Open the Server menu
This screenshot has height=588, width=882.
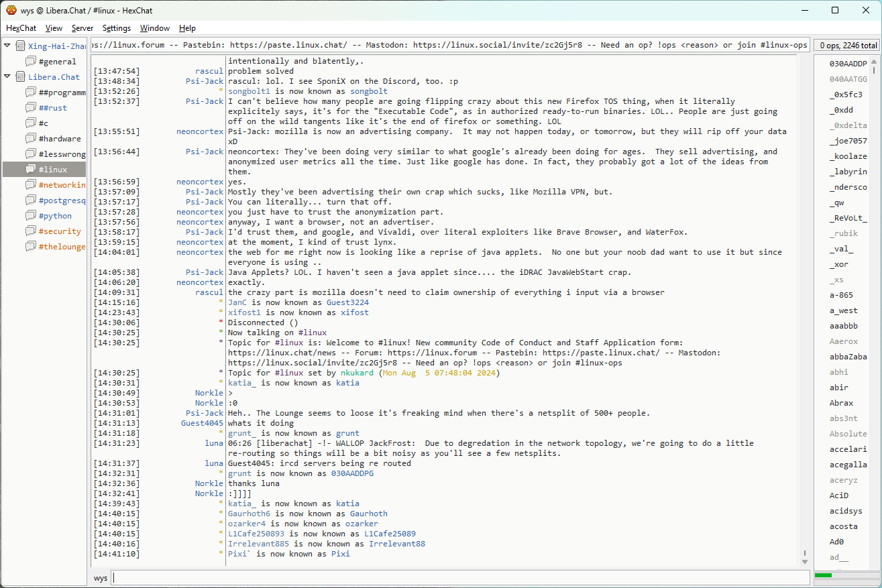(x=82, y=28)
